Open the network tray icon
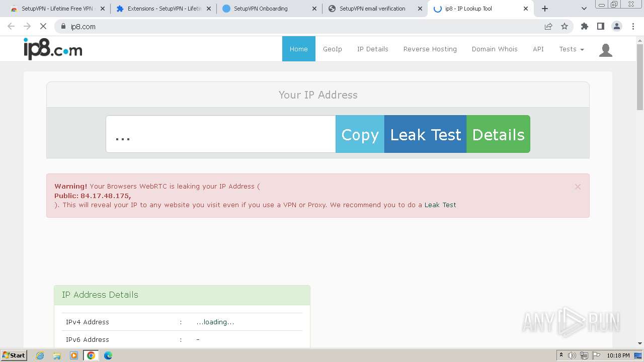The height and width of the screenshot is (362, 644). point(584,355)
